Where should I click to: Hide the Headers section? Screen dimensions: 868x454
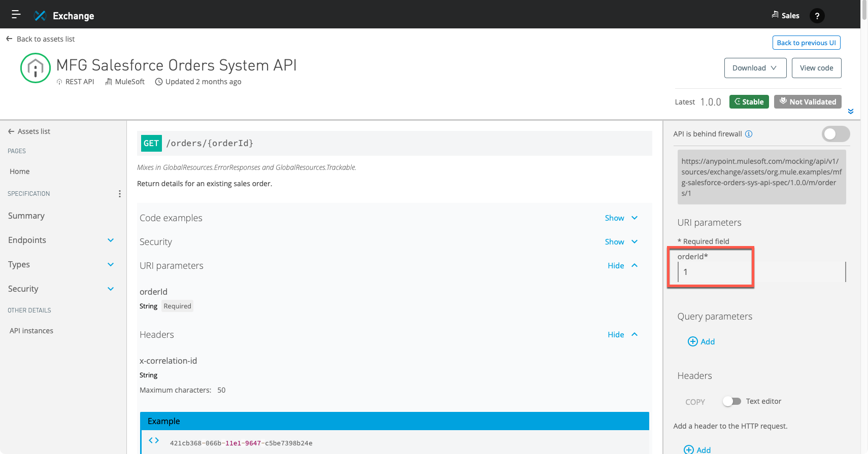pos(622,335)
